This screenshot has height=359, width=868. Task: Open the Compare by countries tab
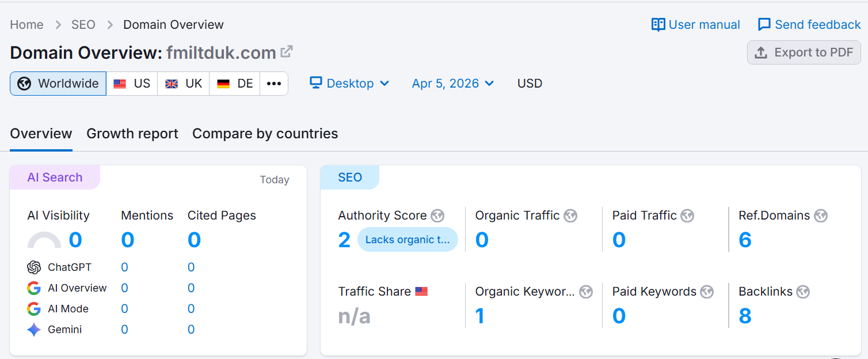coord(265,134)
